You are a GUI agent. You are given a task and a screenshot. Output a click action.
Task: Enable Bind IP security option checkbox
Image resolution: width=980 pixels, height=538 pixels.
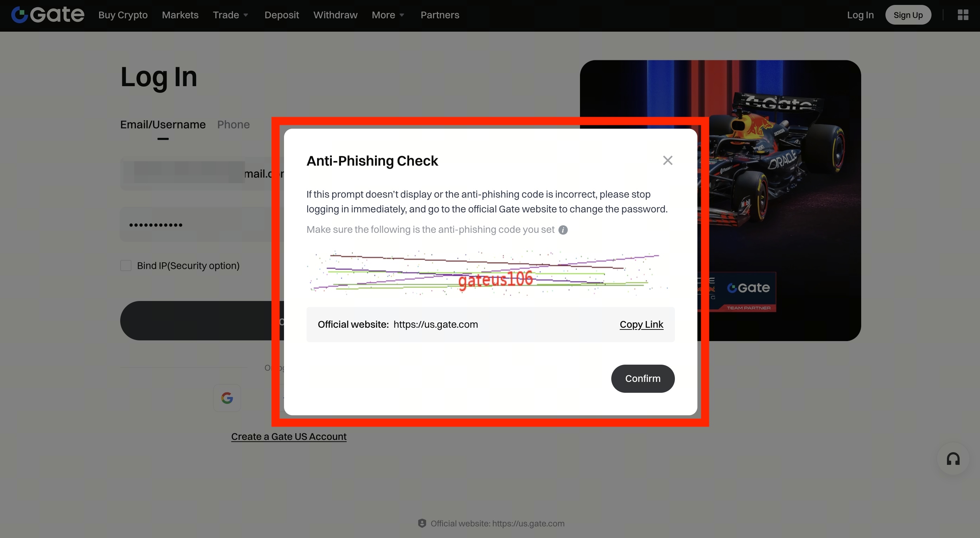tap(126, 265)
